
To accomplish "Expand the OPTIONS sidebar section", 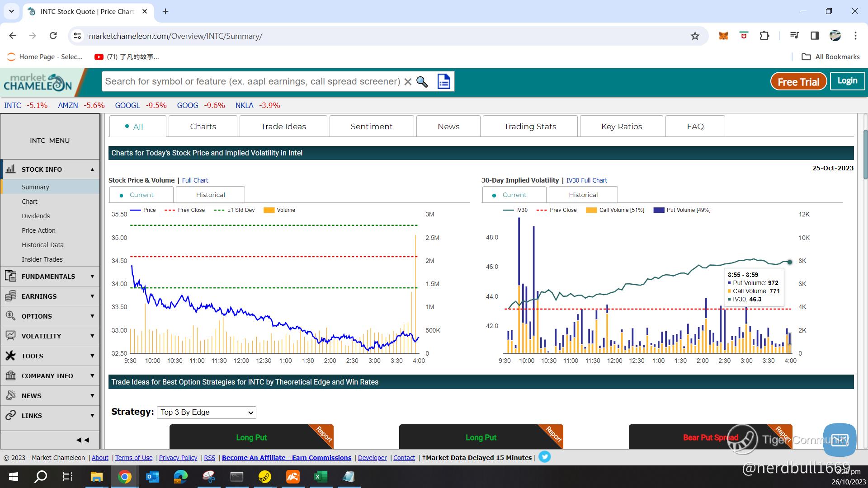I will click(50, 316).
